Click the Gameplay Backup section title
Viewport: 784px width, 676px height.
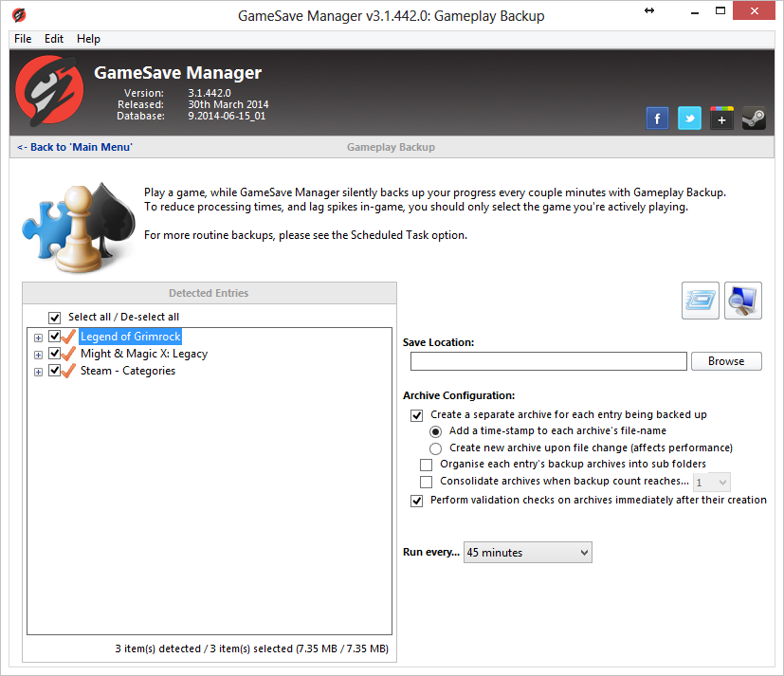(391, 147)
